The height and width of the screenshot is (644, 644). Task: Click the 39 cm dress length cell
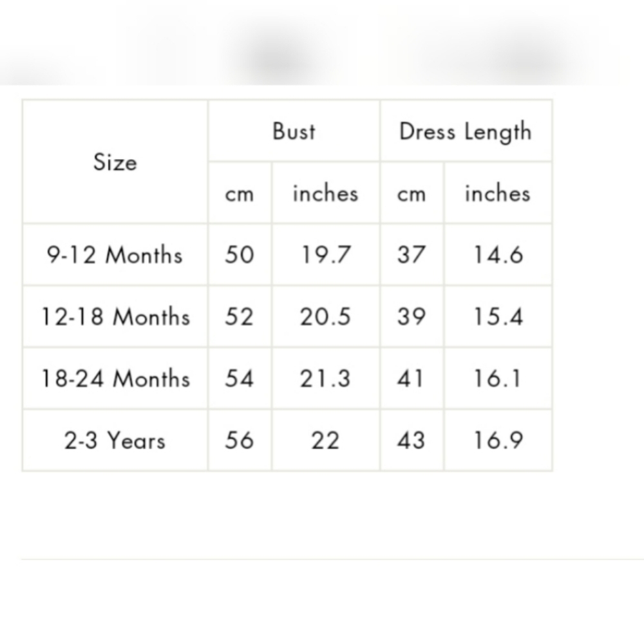[412, 317]
